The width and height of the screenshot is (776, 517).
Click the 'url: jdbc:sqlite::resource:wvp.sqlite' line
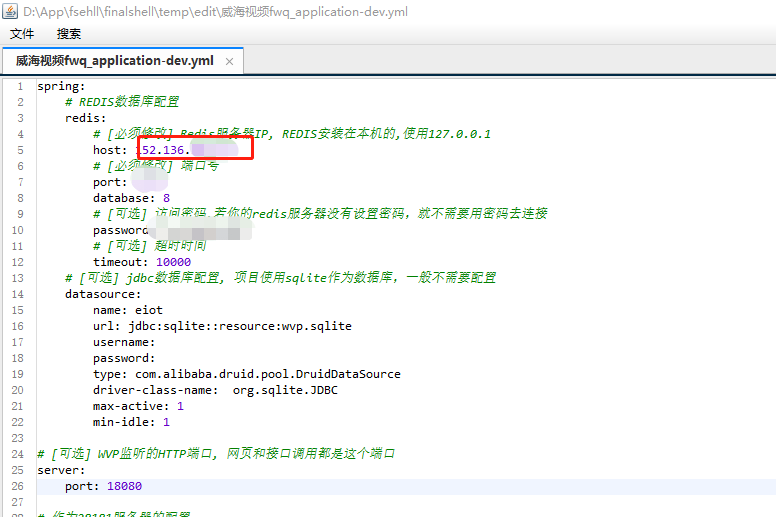tap(222, 326)
